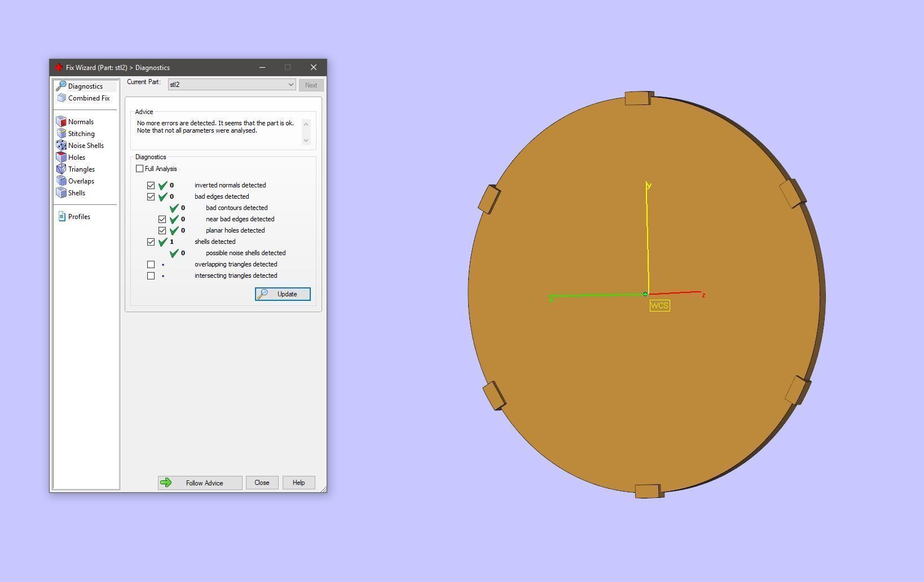
Task: Click the WCS label in viewport
Action: [x=659, y=305]
